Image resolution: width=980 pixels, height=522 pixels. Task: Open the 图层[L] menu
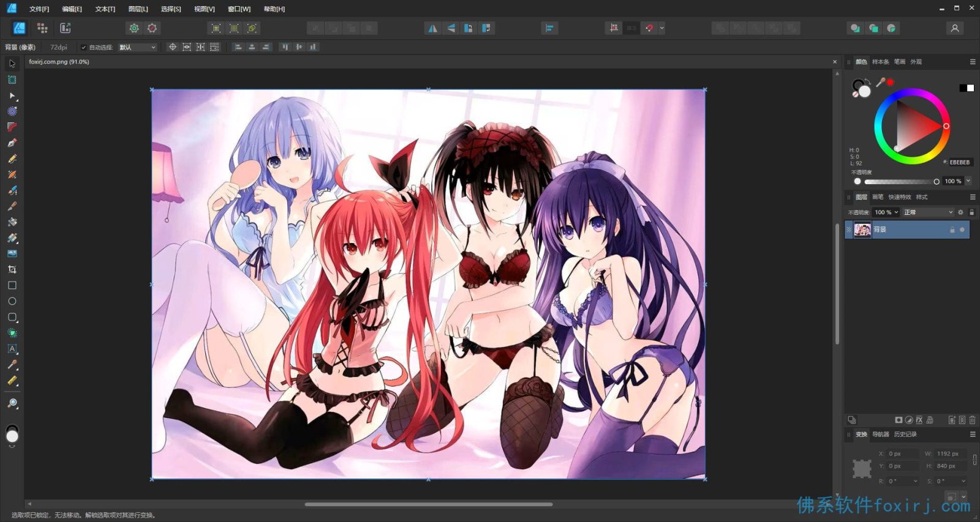coord(138,9)
